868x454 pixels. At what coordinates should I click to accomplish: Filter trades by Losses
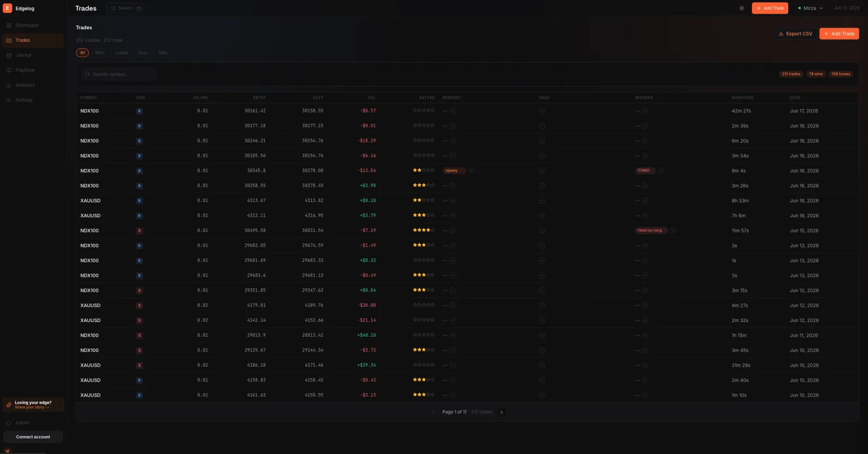click(122, 53)
